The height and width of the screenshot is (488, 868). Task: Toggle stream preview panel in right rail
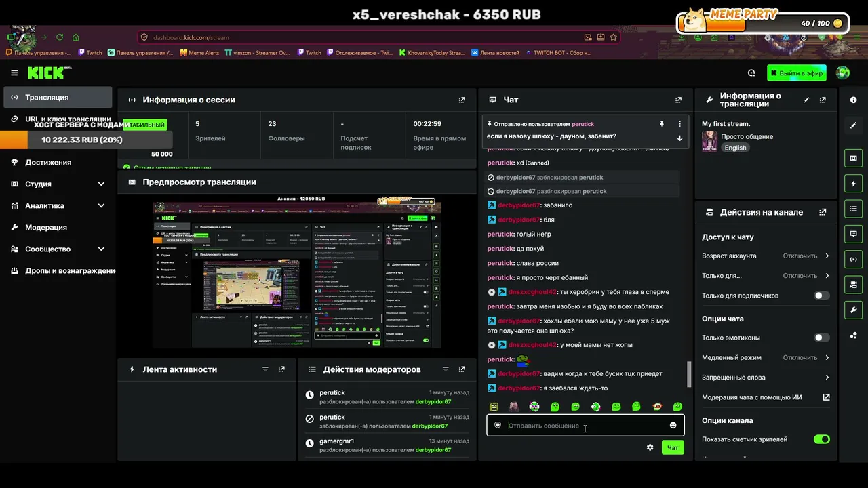pos(853,158)
